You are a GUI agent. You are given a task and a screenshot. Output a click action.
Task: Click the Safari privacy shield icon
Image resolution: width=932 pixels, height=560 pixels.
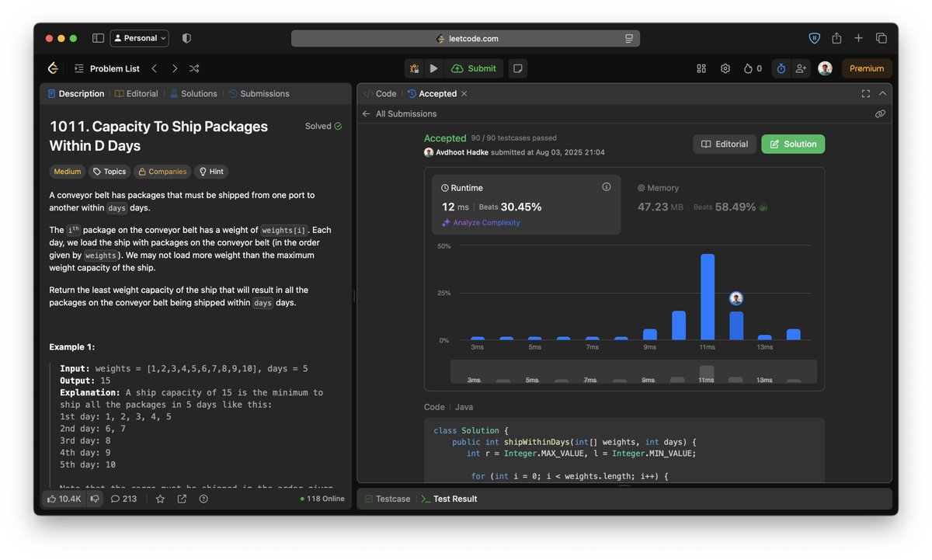tap(186, 38)
